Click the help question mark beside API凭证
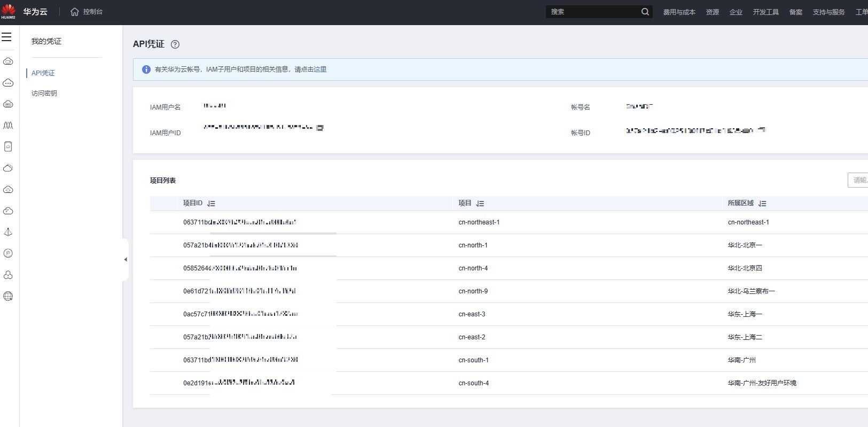868x427 pixels. pos(175,44)
